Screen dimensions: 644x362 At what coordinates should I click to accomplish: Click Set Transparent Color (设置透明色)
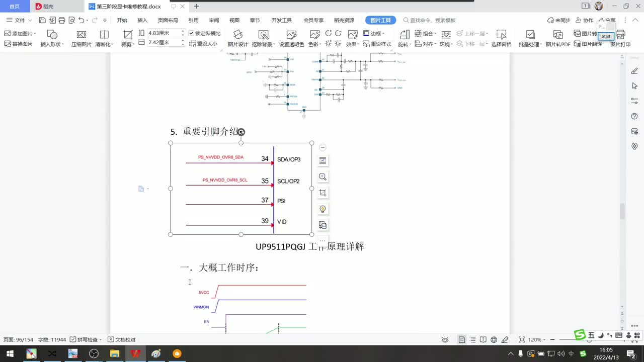291,38
